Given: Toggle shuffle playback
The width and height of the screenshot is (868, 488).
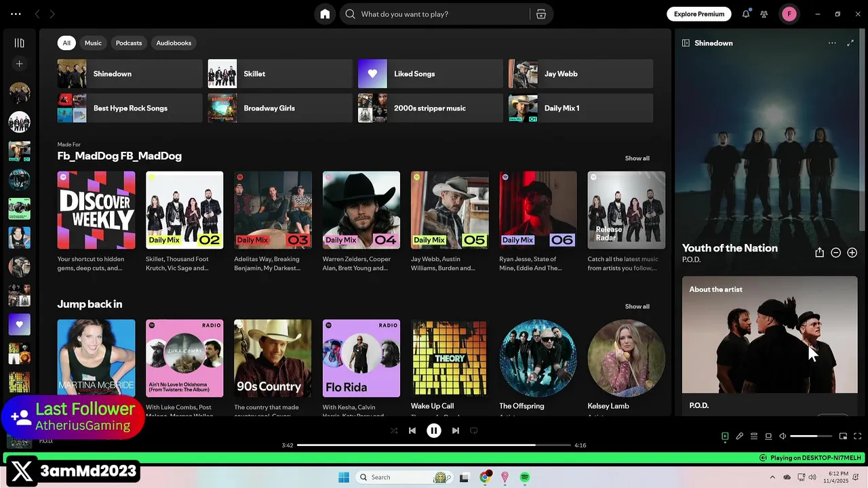Looking at the screenshot, I should pyautogui.click(x=394, y=430).
